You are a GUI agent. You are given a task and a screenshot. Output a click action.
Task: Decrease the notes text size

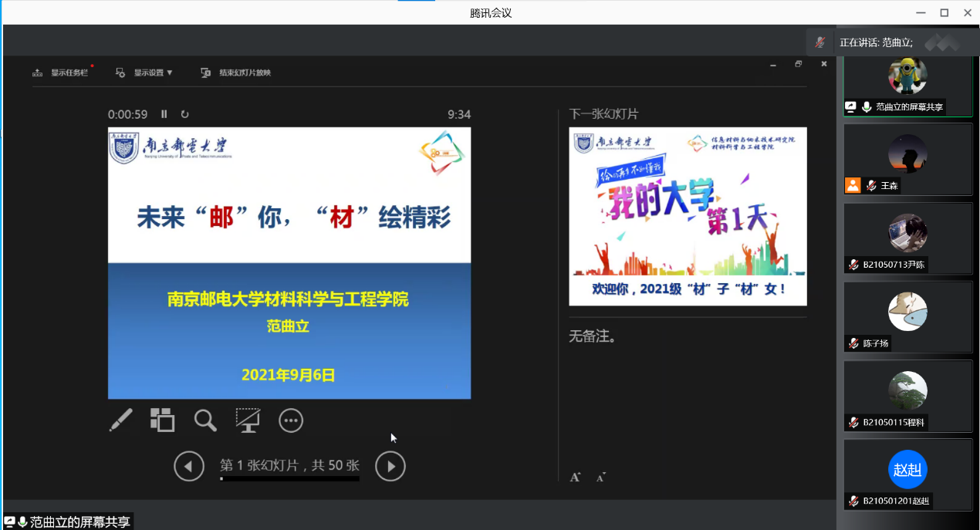point(600,478)
